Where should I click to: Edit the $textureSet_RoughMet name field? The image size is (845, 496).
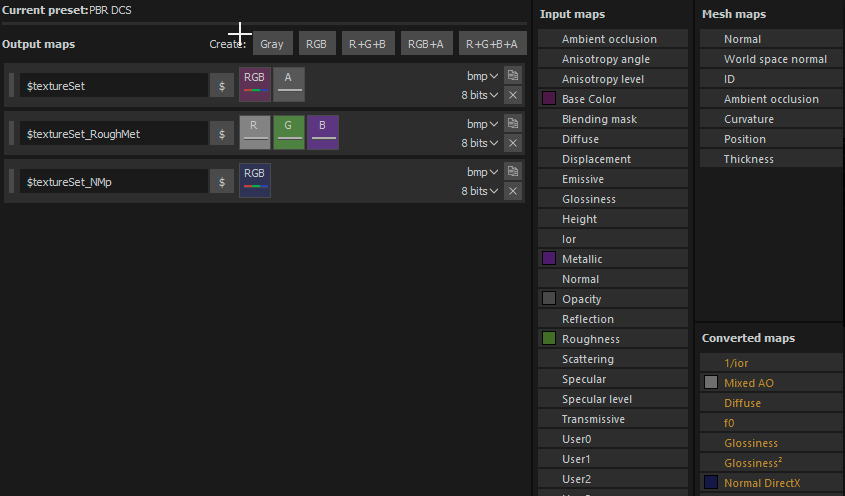tap(114, 134)
